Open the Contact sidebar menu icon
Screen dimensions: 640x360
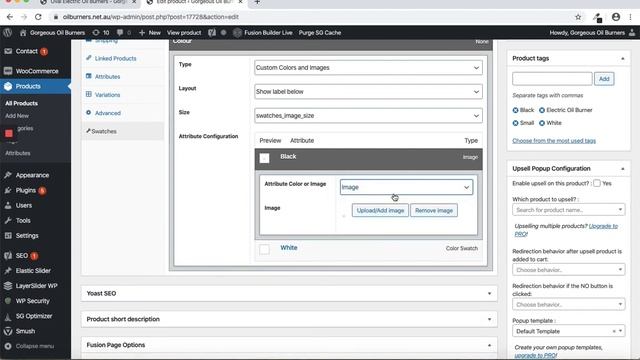click(8, 51)
